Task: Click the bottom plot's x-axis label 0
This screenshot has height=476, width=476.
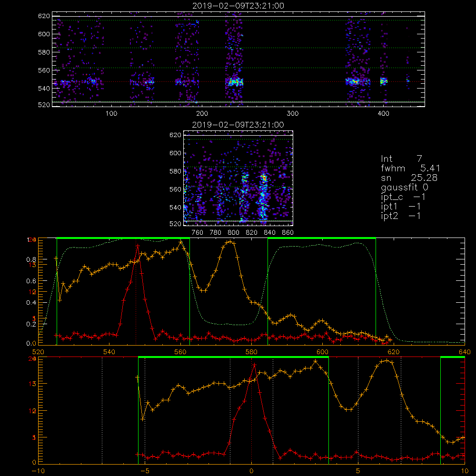Action: pyautogui.click(x=251, y=471)
